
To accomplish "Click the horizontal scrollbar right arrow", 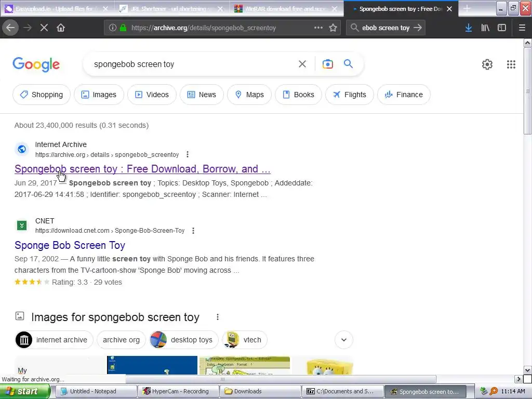I will pos(518,379).
